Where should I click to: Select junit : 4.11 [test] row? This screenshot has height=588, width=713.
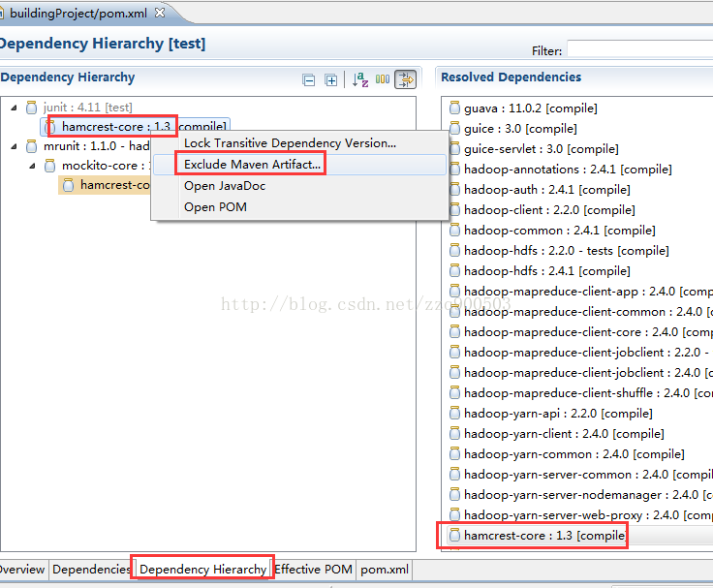pos(79,108)
